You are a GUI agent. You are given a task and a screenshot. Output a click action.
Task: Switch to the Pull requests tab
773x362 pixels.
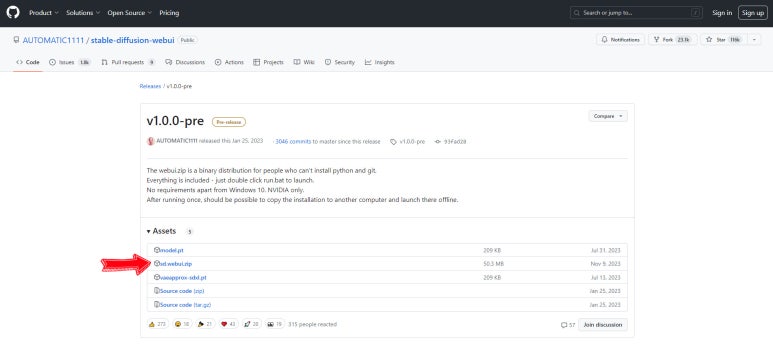(x=128, y=62)
